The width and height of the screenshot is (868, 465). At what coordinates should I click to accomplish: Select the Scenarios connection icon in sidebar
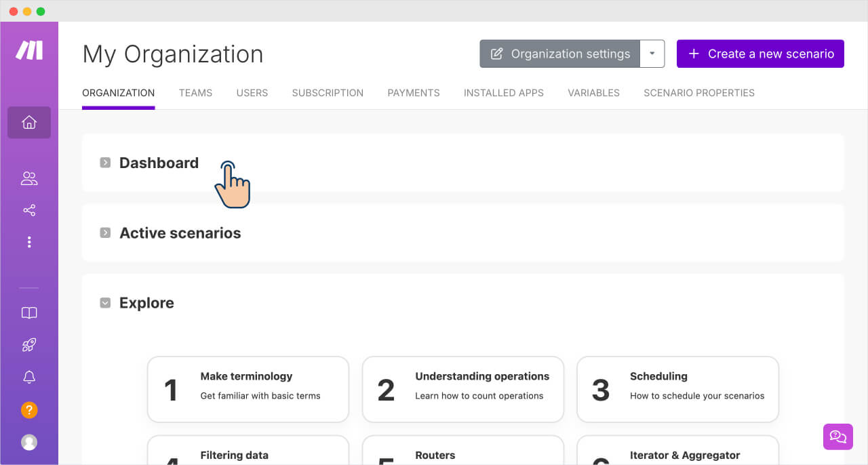click(x=28, y=210)
